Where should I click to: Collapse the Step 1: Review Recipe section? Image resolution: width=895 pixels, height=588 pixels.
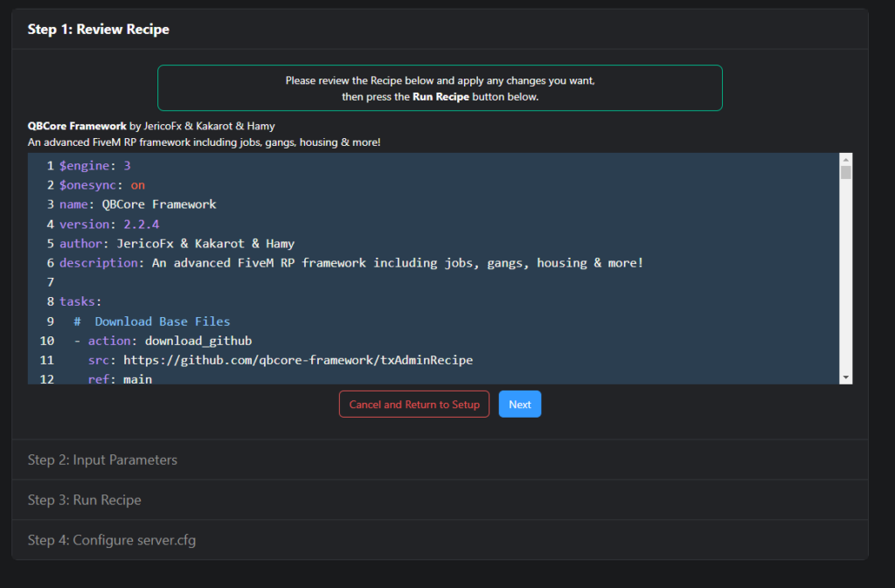point(98,29)
